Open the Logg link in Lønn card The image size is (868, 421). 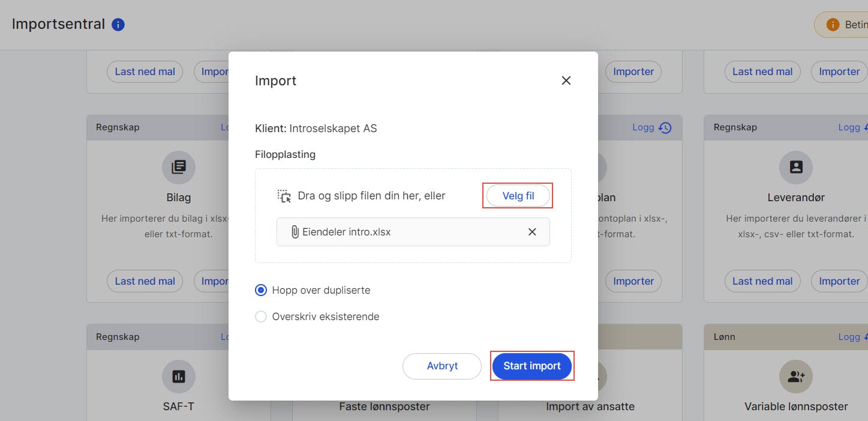tap(849, 337)
